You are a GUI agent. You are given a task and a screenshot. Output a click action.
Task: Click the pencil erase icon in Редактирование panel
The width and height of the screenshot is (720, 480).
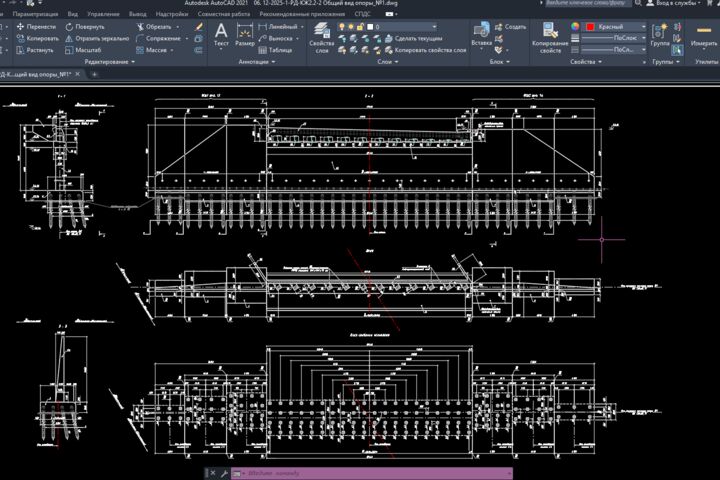pyautogui.click(x=199, y=27)
